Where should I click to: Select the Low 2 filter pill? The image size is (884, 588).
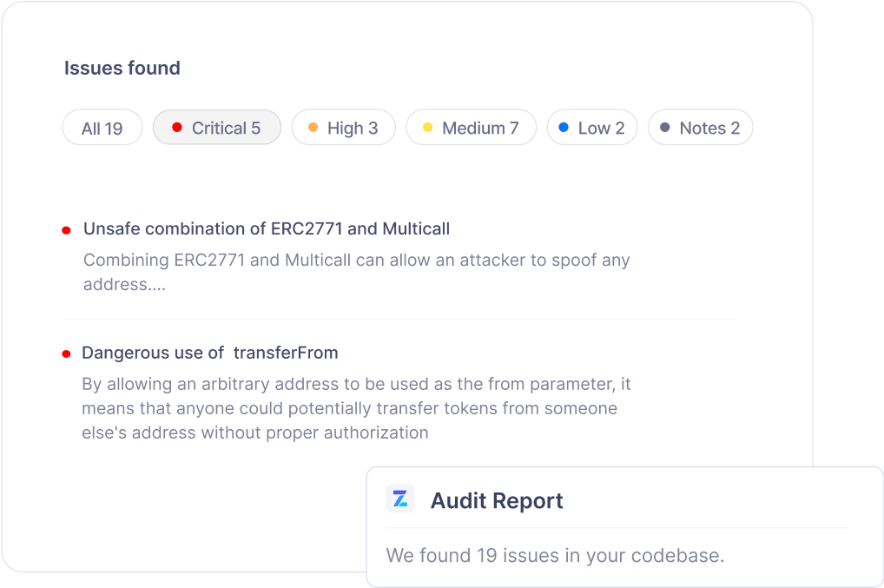(x=591, y=127)
